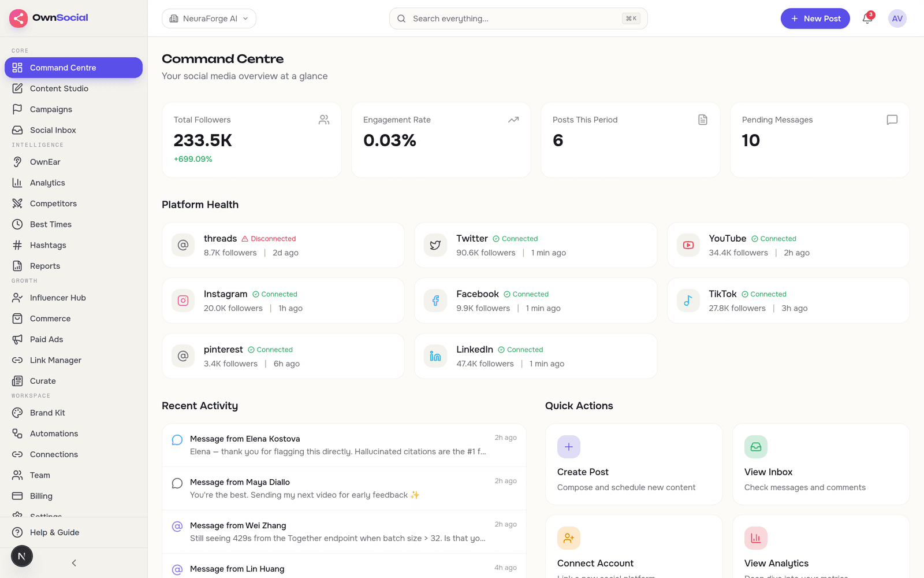Click the Reports document icon
Screen dimensions: 924x578
(x=17, y=266)
